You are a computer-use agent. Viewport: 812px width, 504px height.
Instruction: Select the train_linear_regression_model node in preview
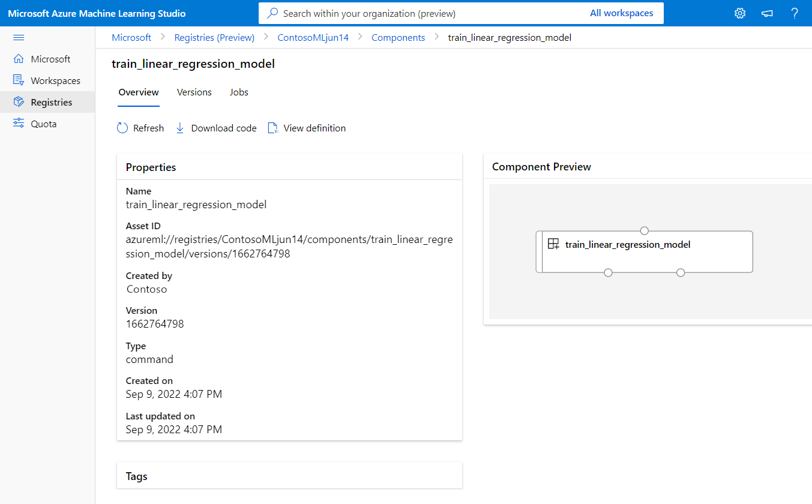click(644, 251)
